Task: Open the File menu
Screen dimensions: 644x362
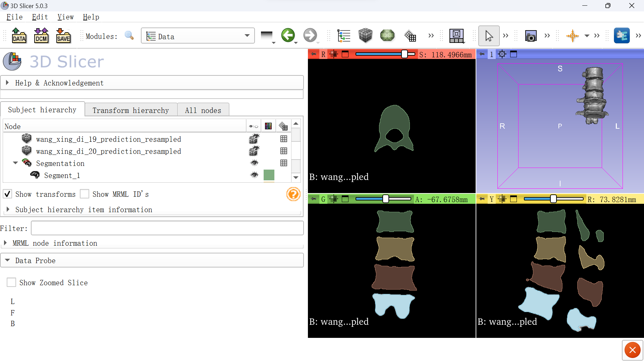Action: [x=14, y=17]
